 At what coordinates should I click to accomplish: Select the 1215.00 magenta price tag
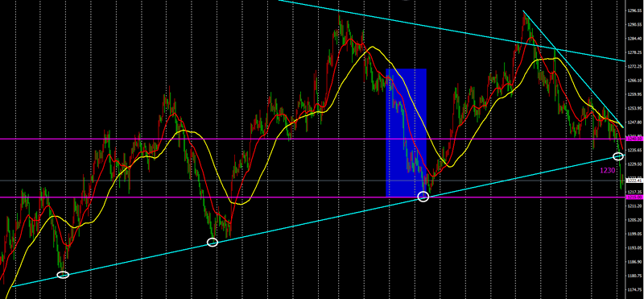coord(634,197)
